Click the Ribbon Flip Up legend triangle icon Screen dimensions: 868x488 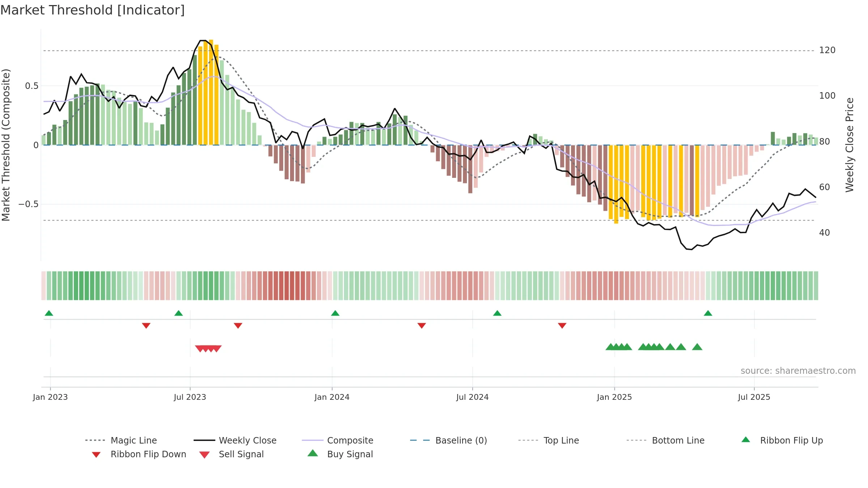tap(746, 440)
